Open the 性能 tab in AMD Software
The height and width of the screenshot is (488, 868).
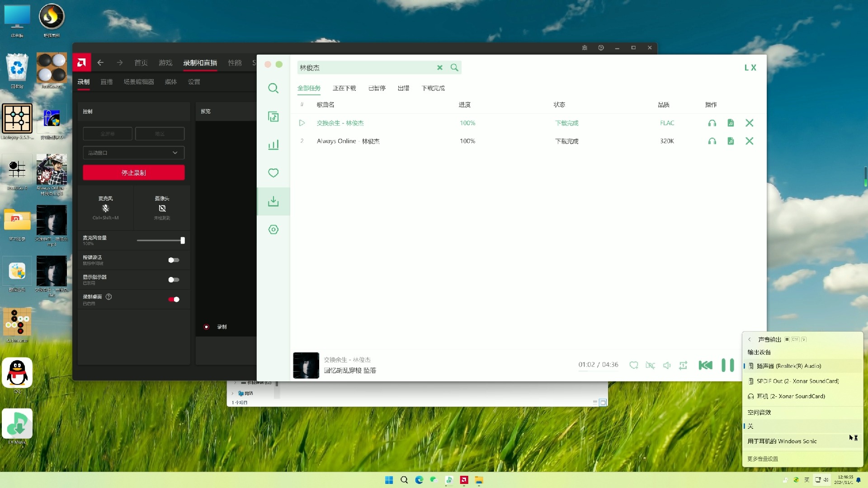pos(235,63)
